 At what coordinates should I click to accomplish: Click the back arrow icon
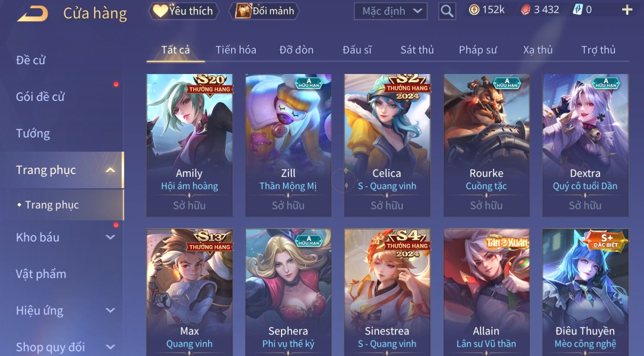32,14
